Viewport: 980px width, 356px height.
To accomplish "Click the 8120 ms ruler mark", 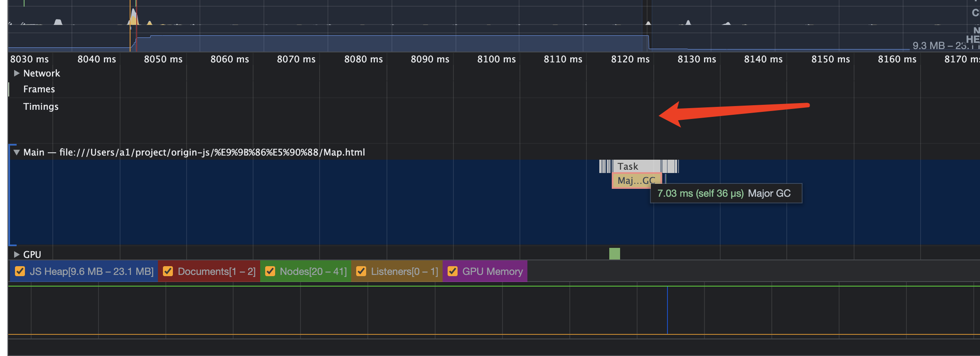I will click(630, 59).
